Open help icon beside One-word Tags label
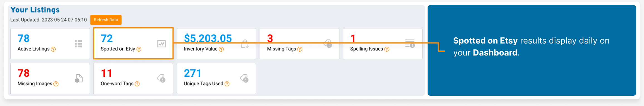The width and height of the screenshot is (644, 106). (x=137, y=84)
